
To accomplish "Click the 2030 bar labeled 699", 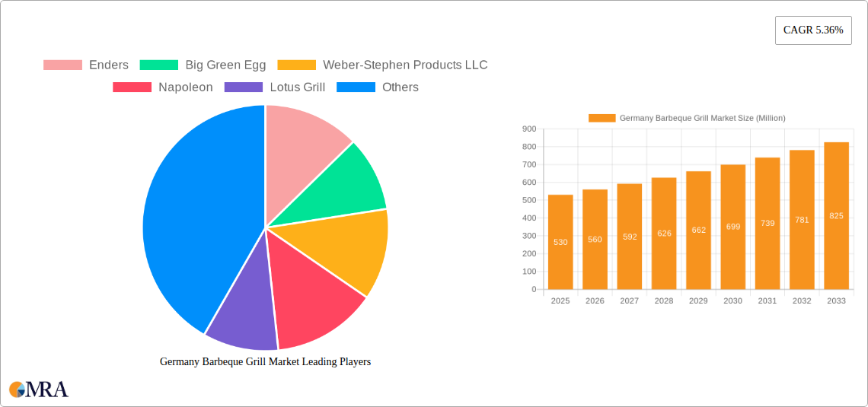I will pos(733,227).
